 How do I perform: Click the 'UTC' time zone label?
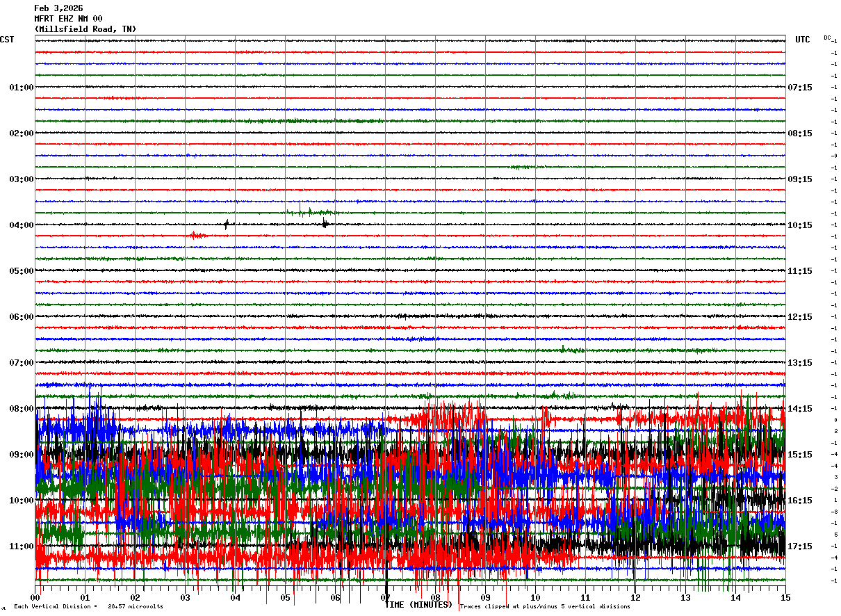[x=803, y=40]
